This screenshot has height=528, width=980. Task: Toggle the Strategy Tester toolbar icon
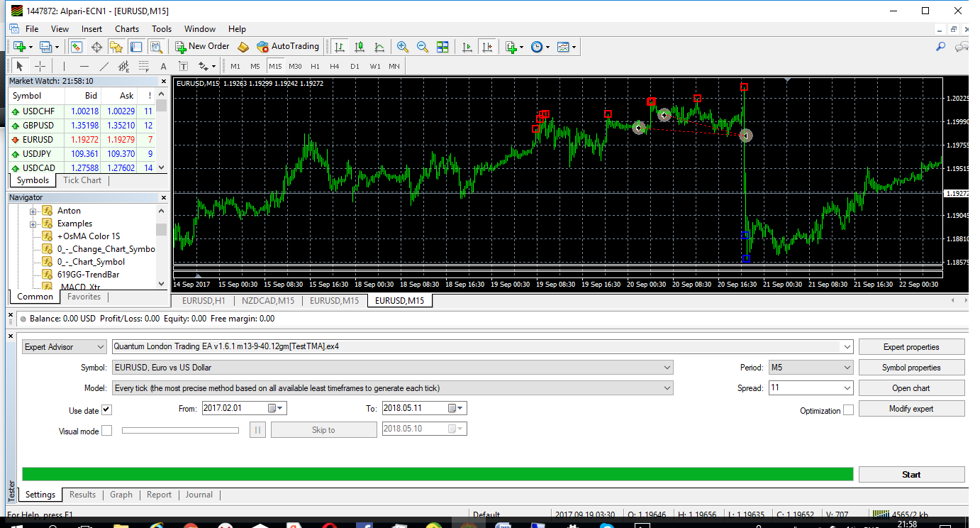[156, 47]
